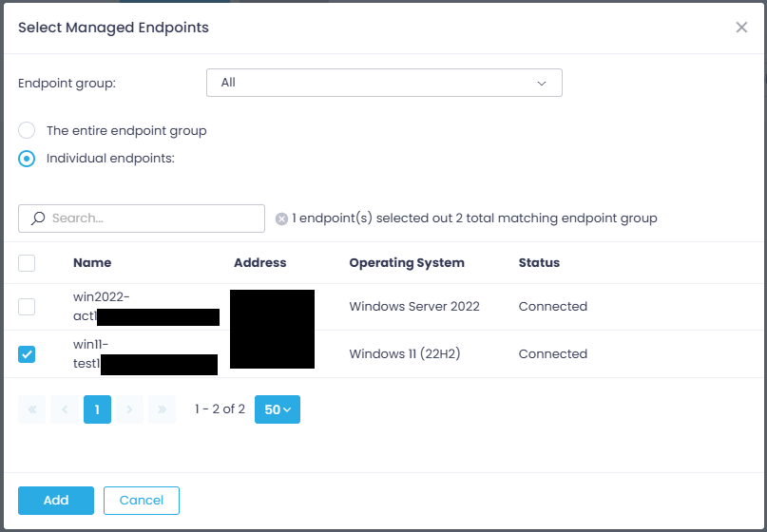
Task: Choose the Individual endpoints radio button
Action: [28, 159]
